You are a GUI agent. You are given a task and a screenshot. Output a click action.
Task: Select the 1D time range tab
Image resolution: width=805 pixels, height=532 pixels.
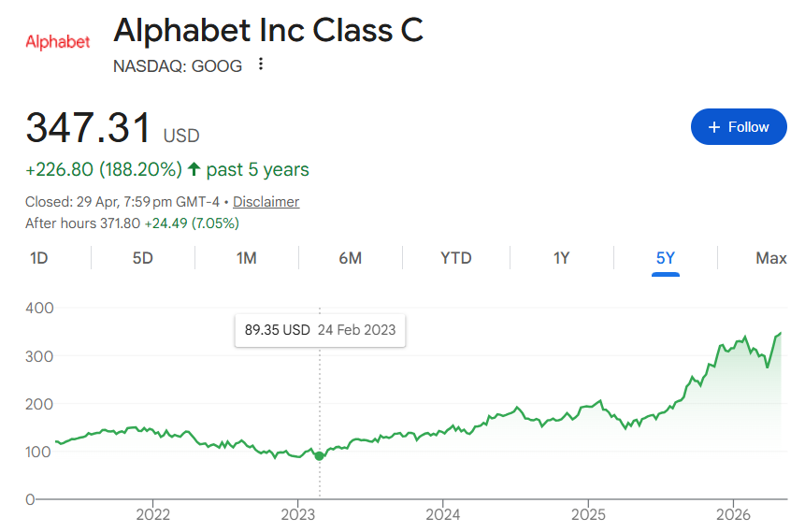[39, 258]
